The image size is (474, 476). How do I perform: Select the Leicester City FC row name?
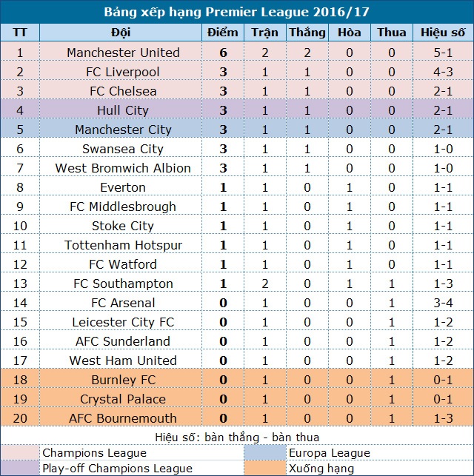click(123, 322)
